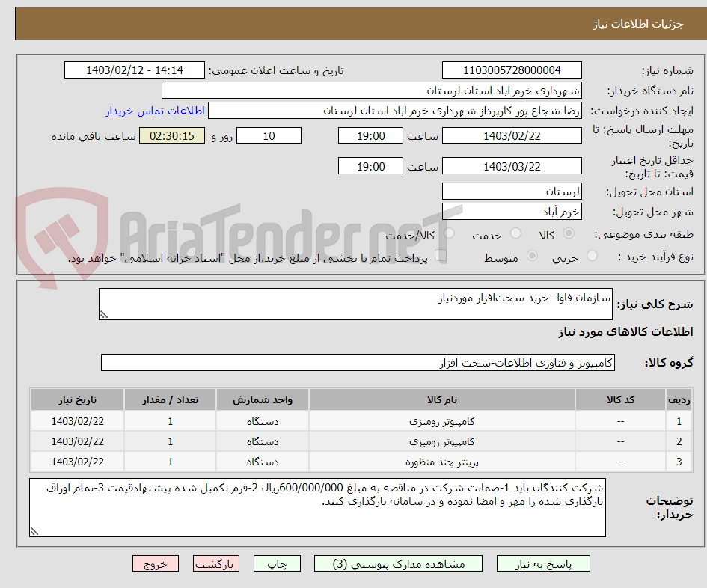Click the شرح کلی نیاز description textarea
The width and height of the screenshot is (707, 588).
(356, 304)
